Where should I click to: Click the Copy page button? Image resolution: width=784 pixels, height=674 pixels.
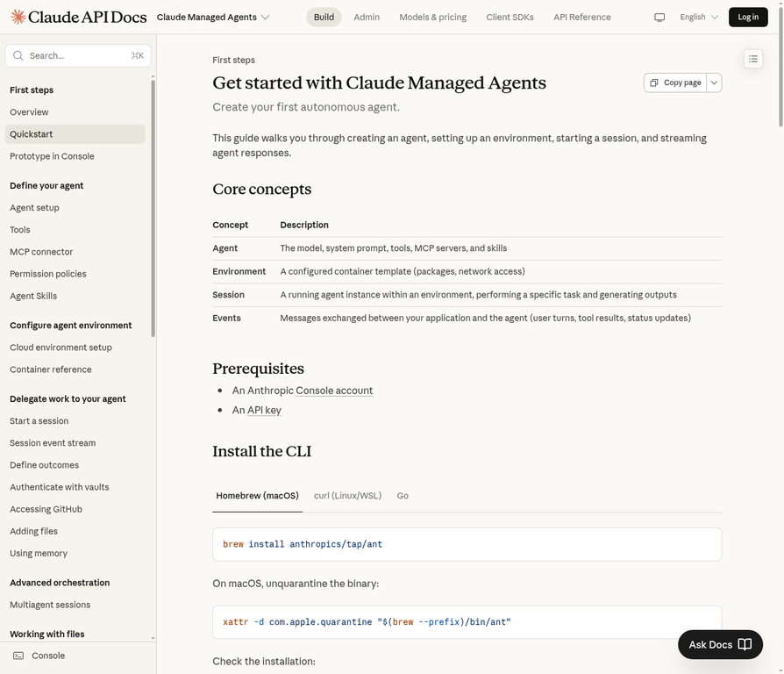[x=675, y=82]
